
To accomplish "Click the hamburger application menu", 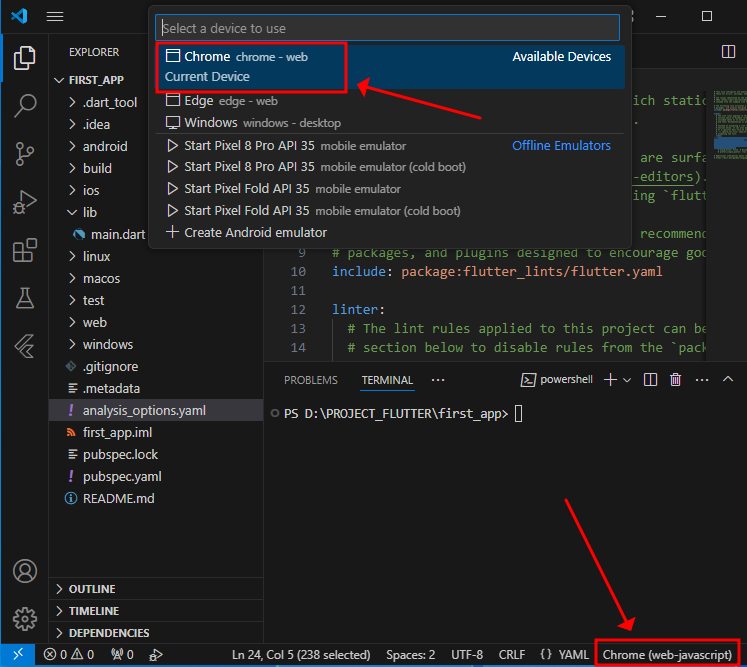I will tap(55, 17).
